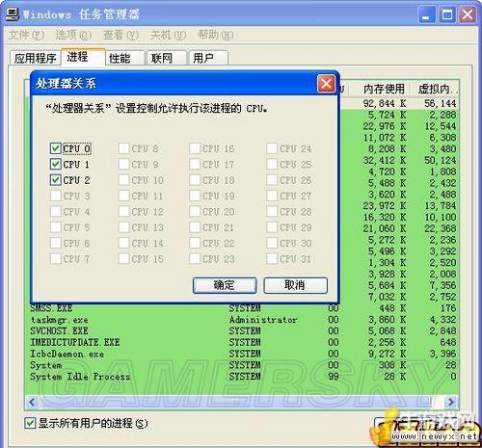Click the 取消 button
This screenshot has width=482, height=448.
point(295,285)
